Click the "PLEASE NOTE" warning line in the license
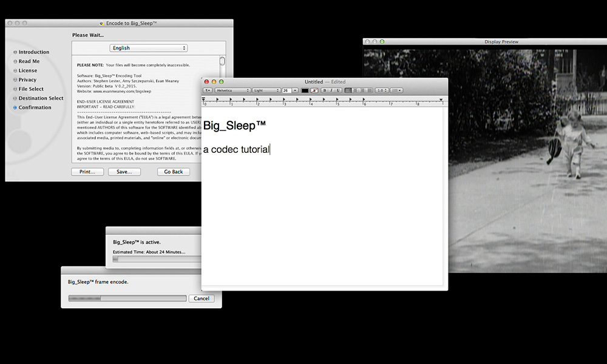Viewport: 607px width, 364px height. tap(134, 65)
